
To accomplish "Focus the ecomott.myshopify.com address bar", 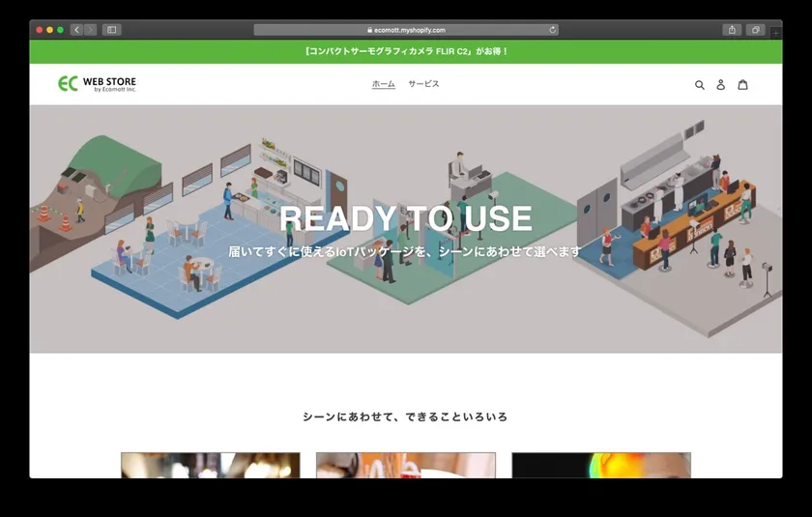I will pos(406,30).
